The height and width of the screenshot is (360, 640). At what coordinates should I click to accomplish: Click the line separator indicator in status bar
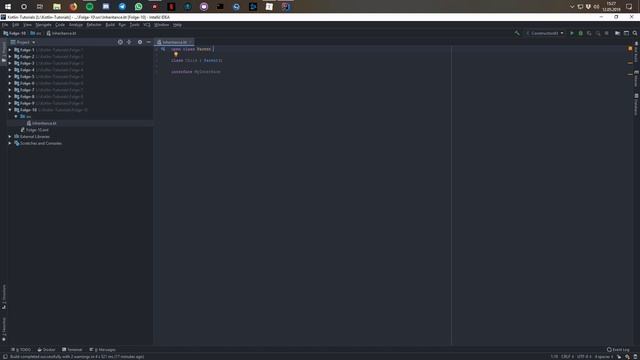coord(567,357)
